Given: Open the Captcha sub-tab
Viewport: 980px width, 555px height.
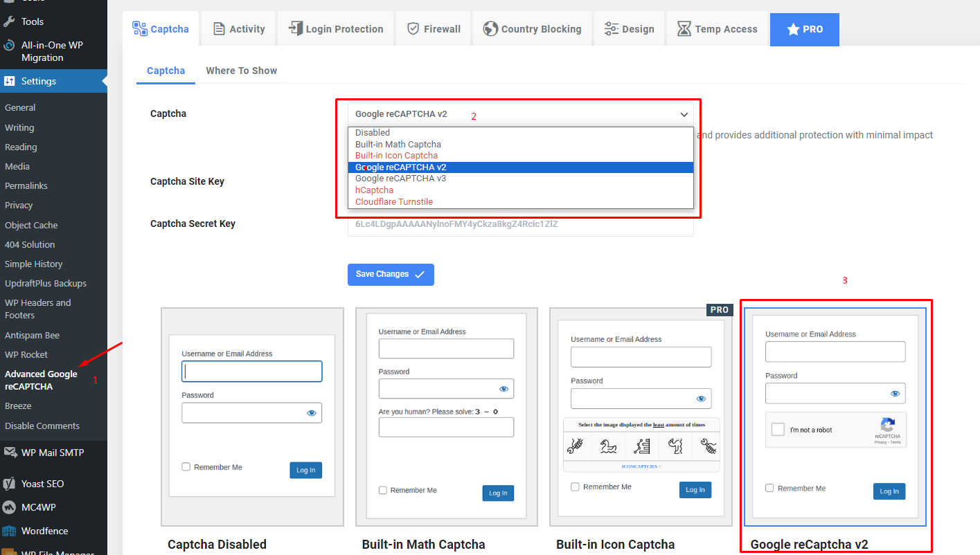Looking at the screenshot, I should tap(166, 71).
